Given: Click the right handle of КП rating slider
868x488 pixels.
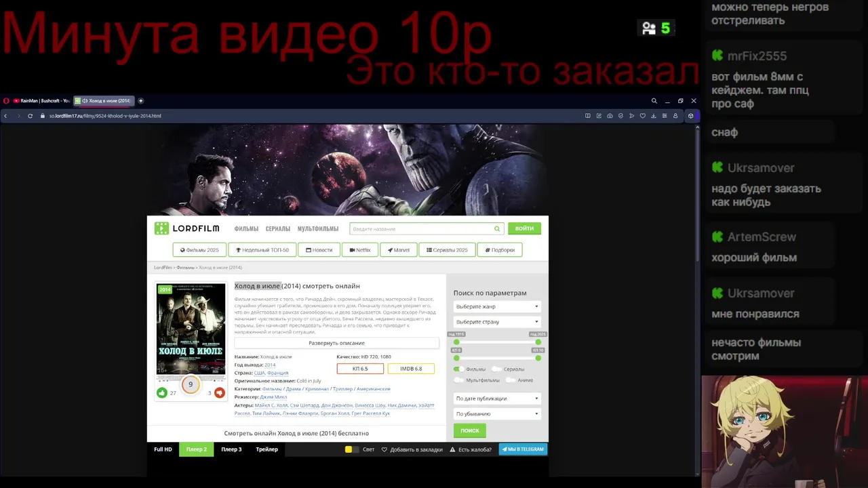Looking at the screenshot, I should click(x=538, y=358).
